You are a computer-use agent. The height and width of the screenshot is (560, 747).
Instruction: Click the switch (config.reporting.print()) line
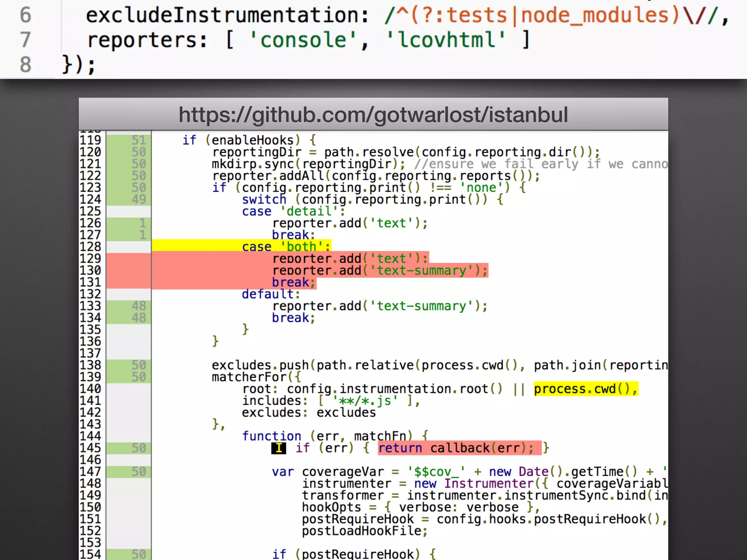[x=373, y=200]
